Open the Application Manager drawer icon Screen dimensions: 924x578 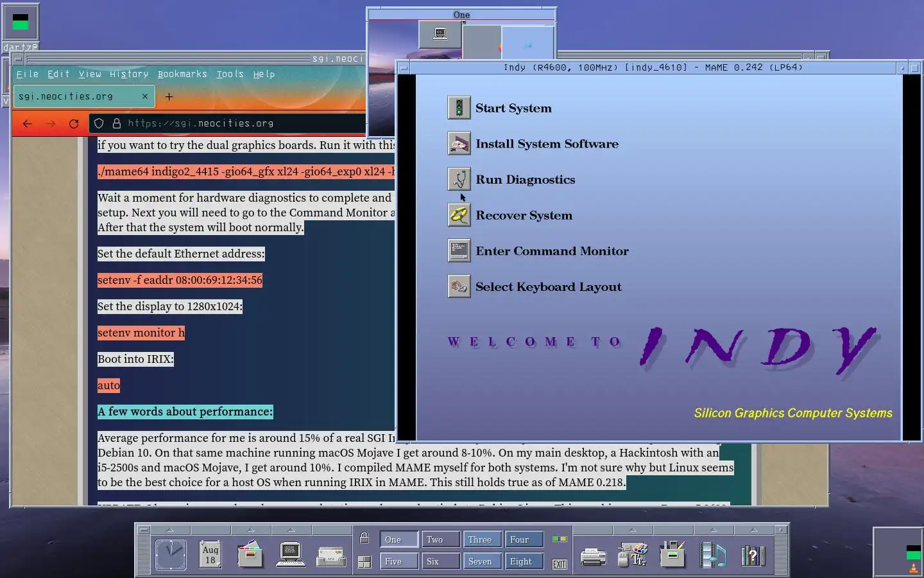point(672,555)
